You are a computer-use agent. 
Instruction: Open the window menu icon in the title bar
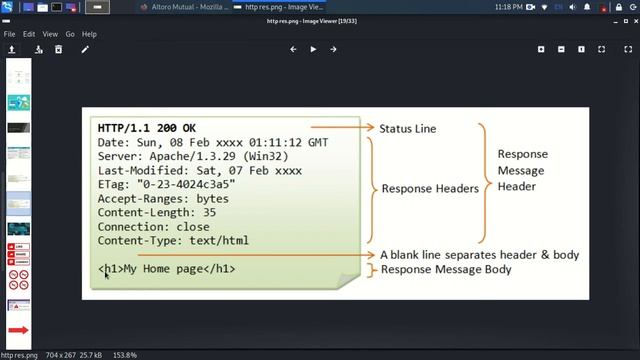6,21
